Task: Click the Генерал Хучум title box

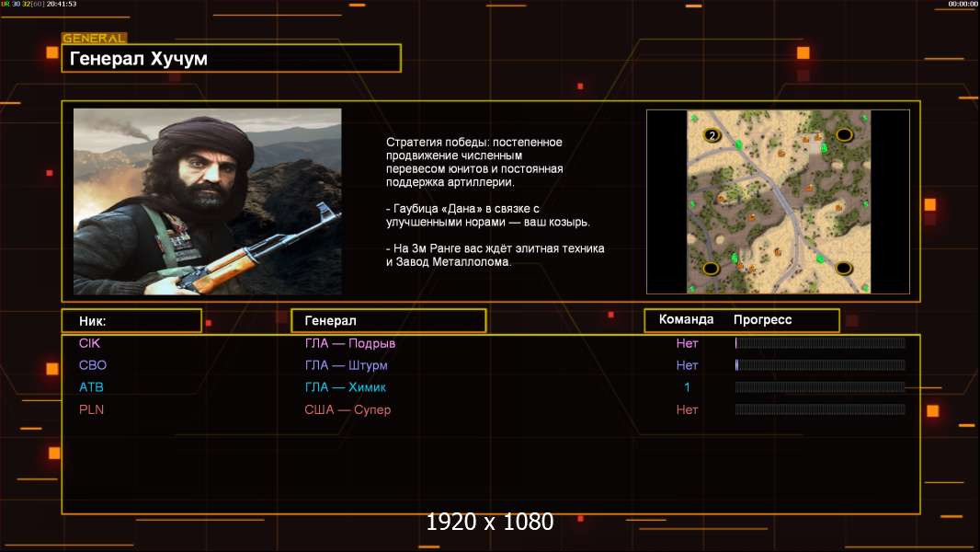Action: coord(231,59)
